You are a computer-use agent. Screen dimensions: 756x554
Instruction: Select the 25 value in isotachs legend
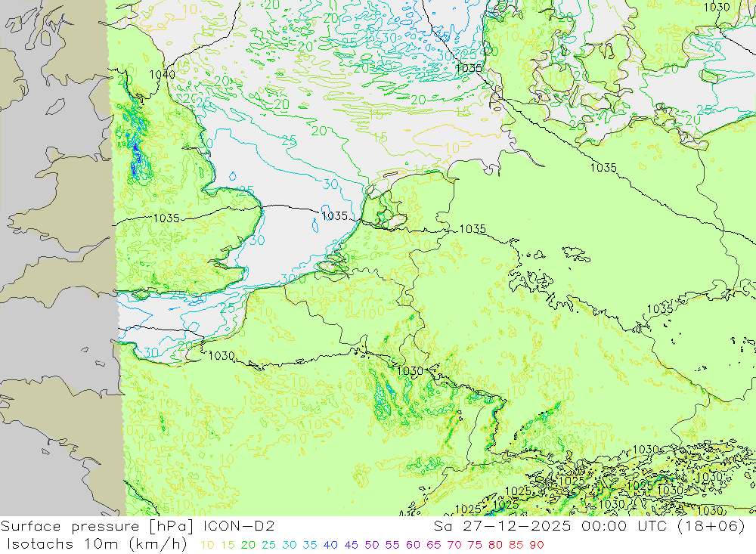[269, 545]
